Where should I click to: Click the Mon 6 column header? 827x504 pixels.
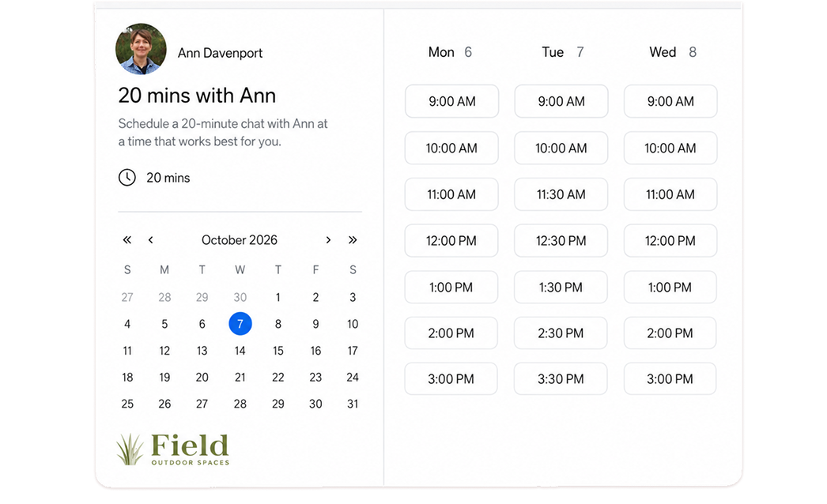pyautogui.click(x=450, y=52)
